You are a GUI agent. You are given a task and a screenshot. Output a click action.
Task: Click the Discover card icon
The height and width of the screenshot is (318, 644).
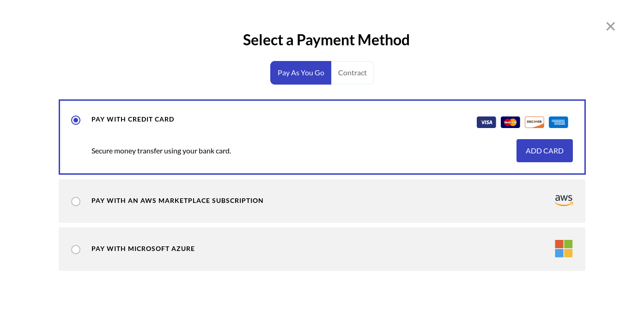534,122
